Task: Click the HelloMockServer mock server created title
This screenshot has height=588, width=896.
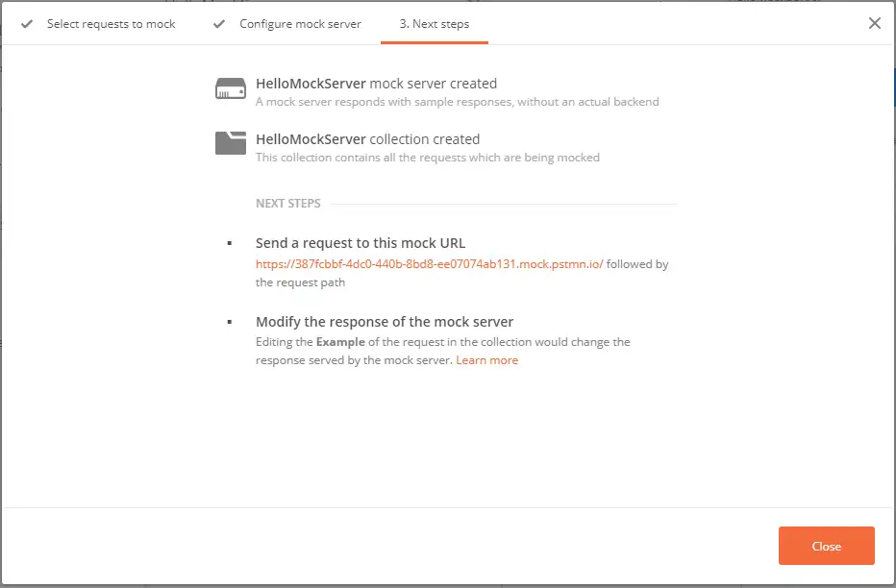Action: tap(376, 84)
